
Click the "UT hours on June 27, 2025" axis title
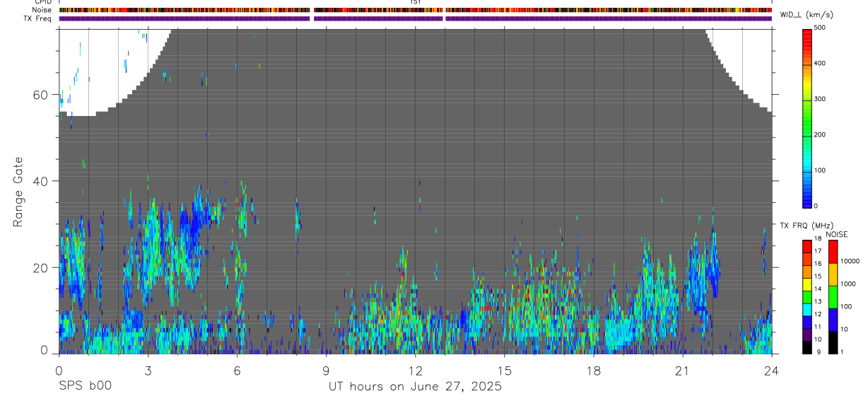pos(415,386)
